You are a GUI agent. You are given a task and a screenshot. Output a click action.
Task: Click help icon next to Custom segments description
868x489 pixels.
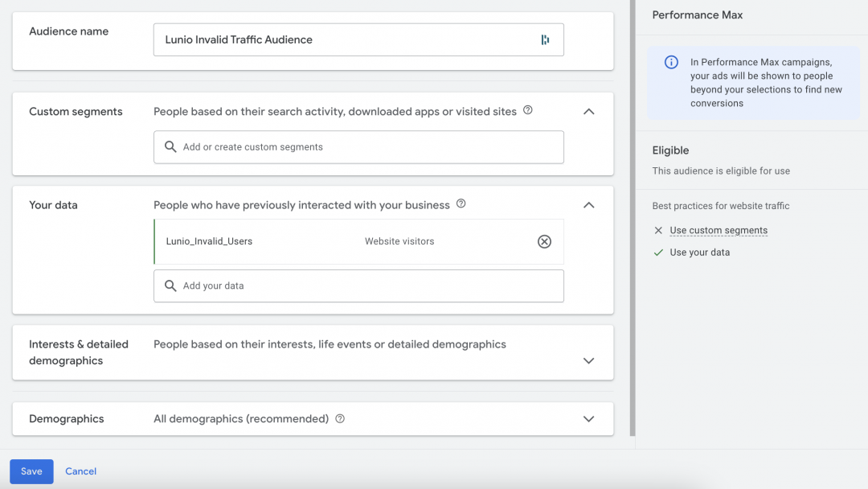528,111
